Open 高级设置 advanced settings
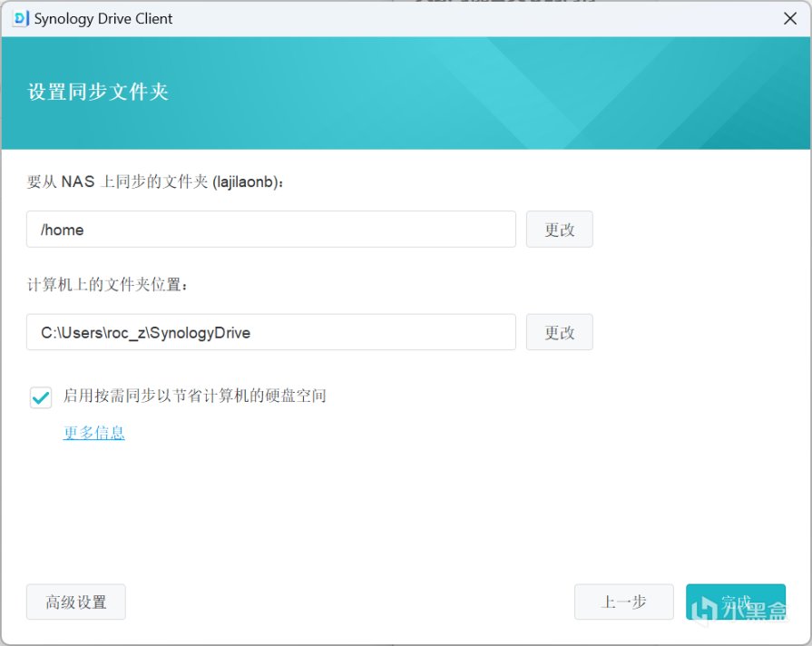 pos(75,602)
